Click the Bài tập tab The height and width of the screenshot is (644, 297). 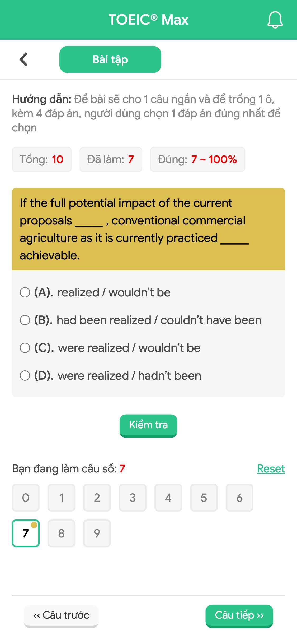[110, 59]
